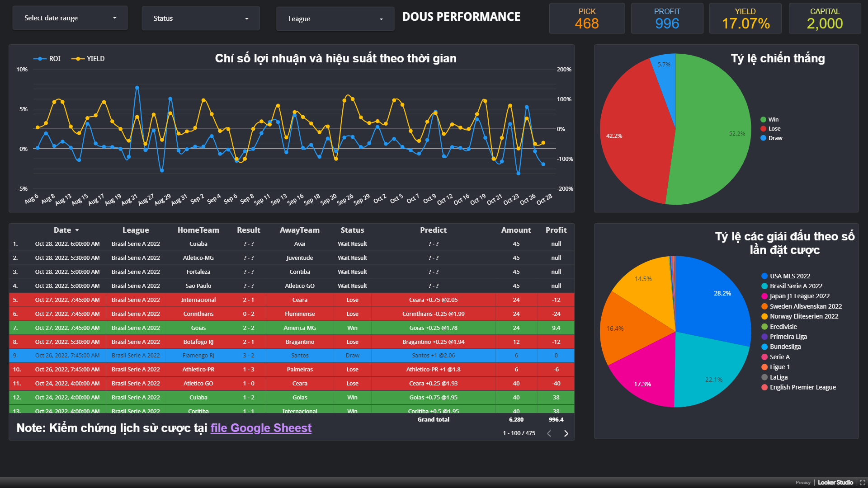The width and height of the screenshot is (868, 488).
Task: Click the Date column sort arrow
Action: 77,230
